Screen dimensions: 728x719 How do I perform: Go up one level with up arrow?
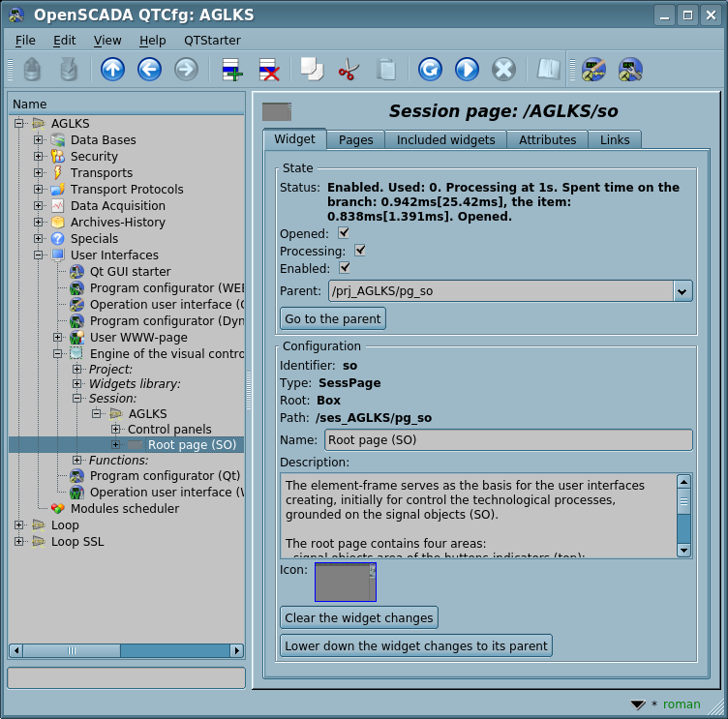coord(113,70)
